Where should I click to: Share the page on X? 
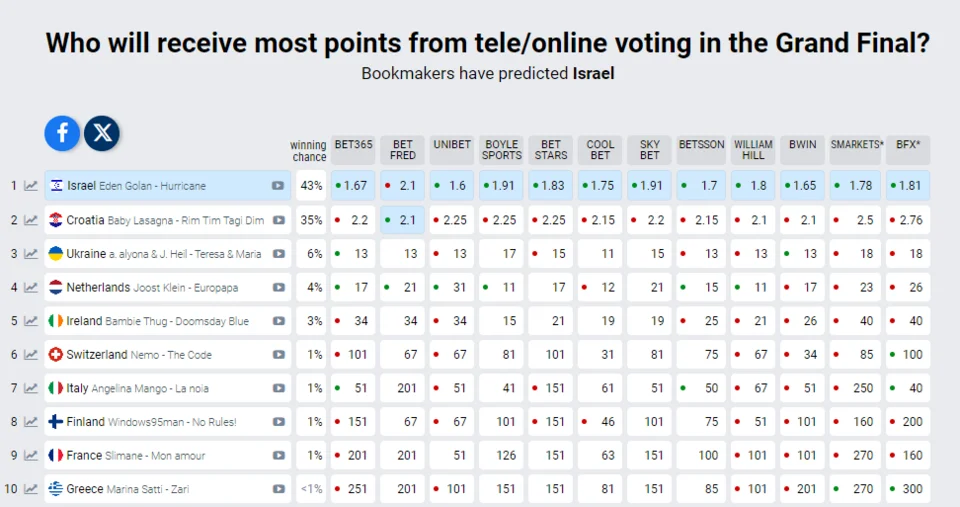coord(102,132)
